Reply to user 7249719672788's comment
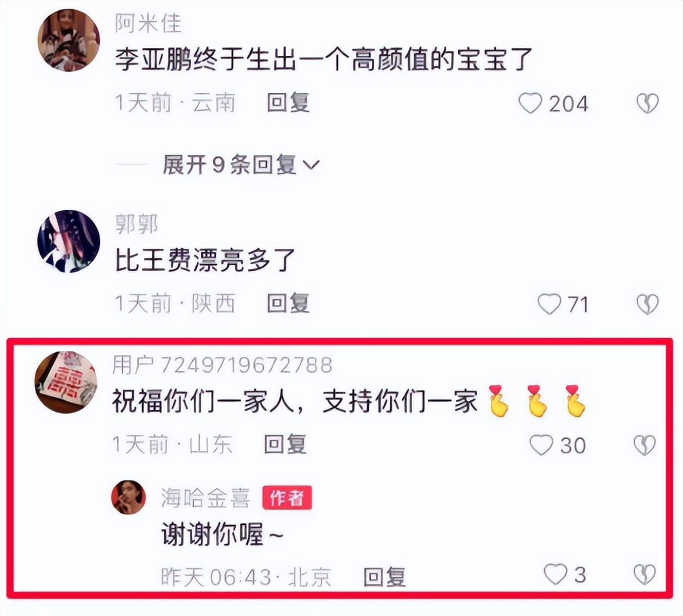Image resolution: width=683 pixels, height=616 pixels. (x=286, y=444)
